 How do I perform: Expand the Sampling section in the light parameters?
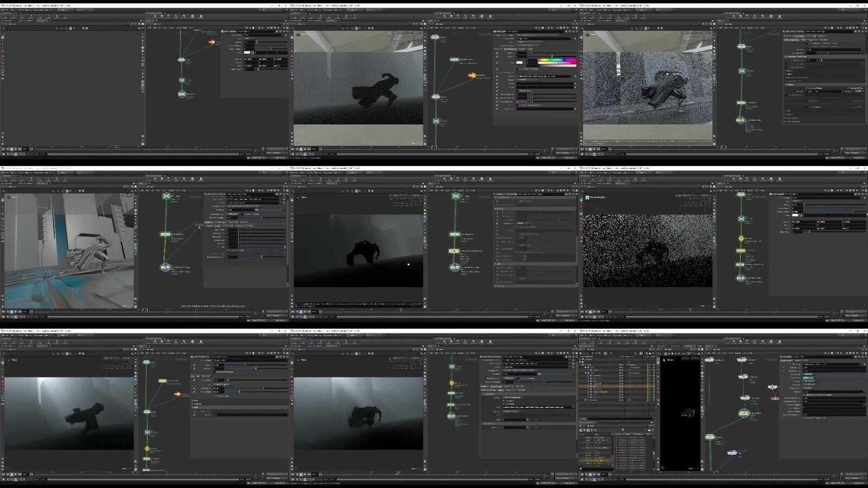point(195,404)
